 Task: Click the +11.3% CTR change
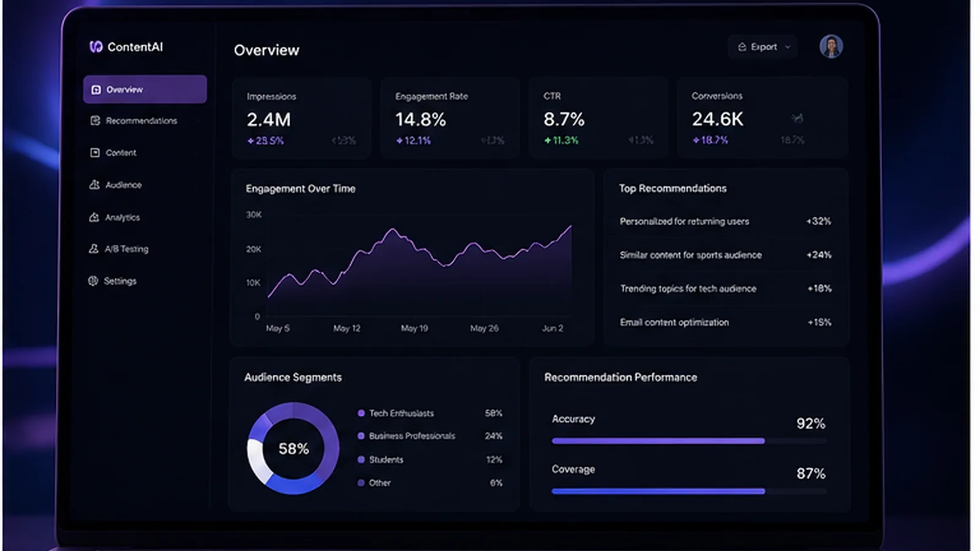[x=562, y=140]
